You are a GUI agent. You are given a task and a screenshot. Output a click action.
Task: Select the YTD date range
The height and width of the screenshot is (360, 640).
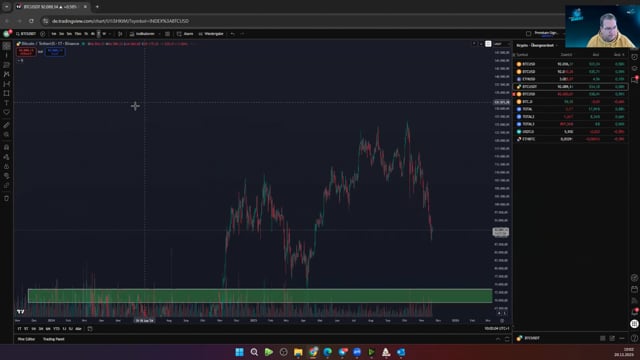56,329
